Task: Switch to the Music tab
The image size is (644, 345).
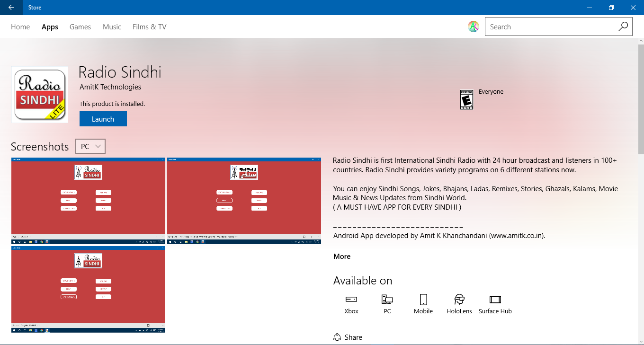Action: [112, 27]
